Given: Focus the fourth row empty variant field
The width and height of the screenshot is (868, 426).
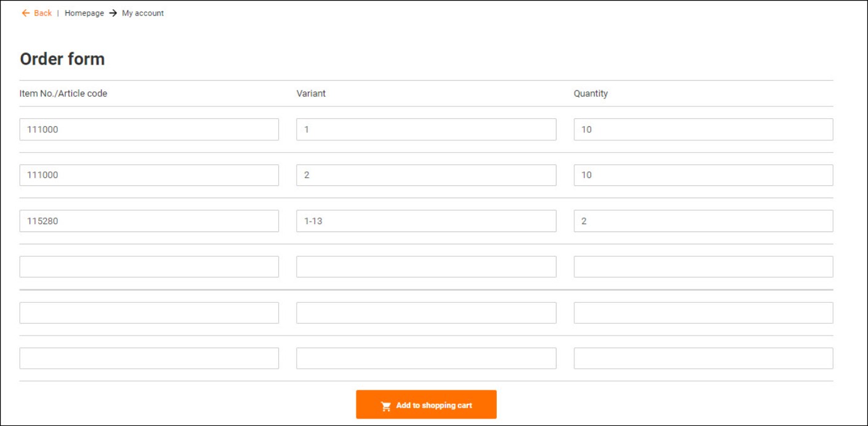Looking at the screenshot, I should [x=426, y=267].
